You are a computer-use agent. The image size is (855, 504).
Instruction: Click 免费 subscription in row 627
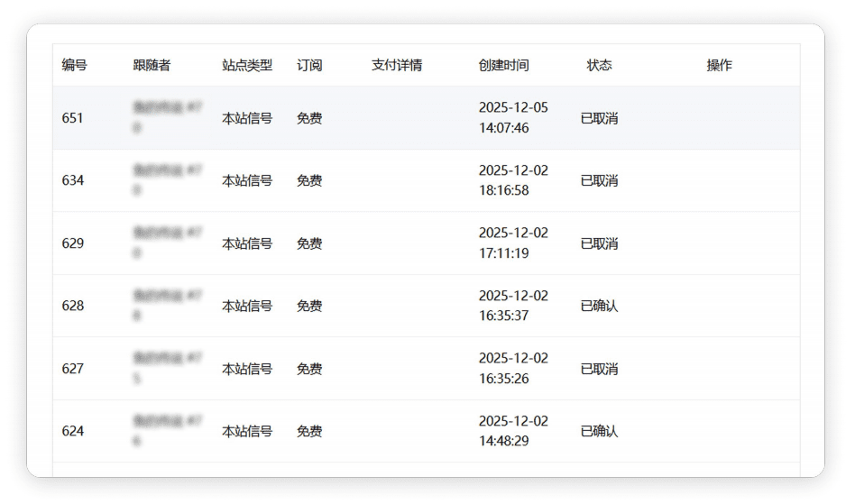309,369
